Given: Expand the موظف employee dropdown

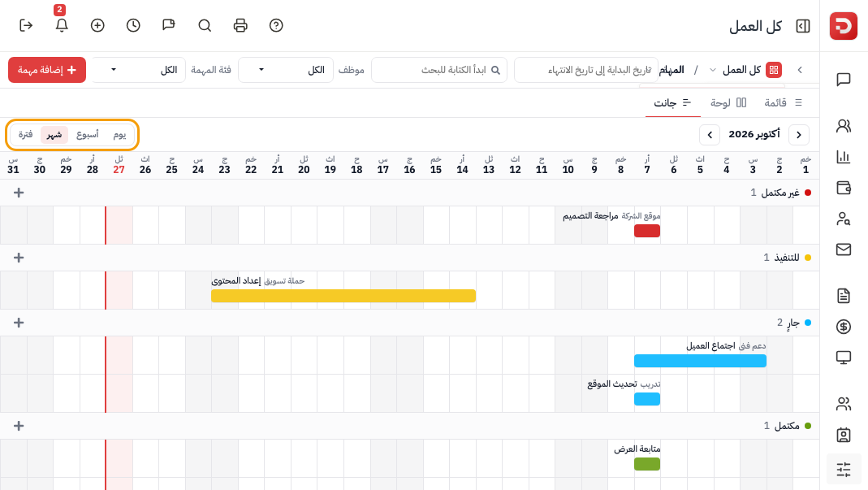Looking at the screenshot, I should (x=286, y=70).
